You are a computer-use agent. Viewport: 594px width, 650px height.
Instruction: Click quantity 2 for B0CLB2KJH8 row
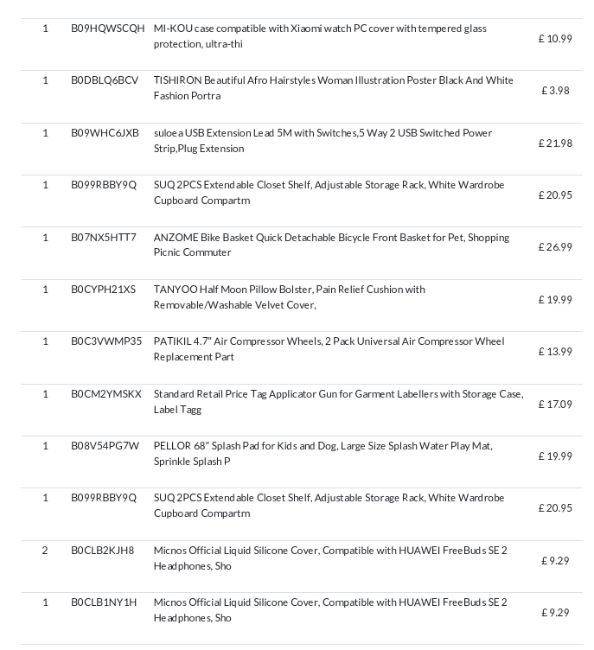point(45,551)
